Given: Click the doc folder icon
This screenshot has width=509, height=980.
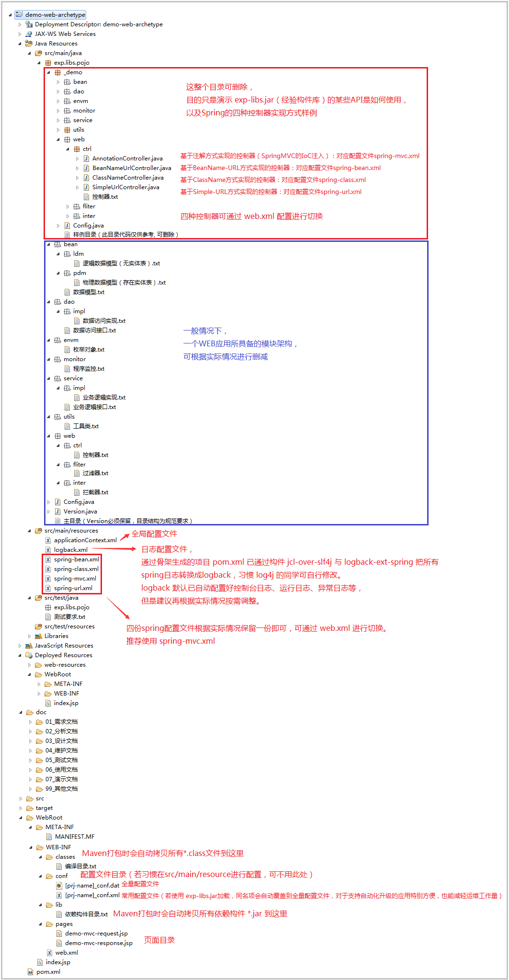Looking at the screenshot, I should [x=30, y=712].
